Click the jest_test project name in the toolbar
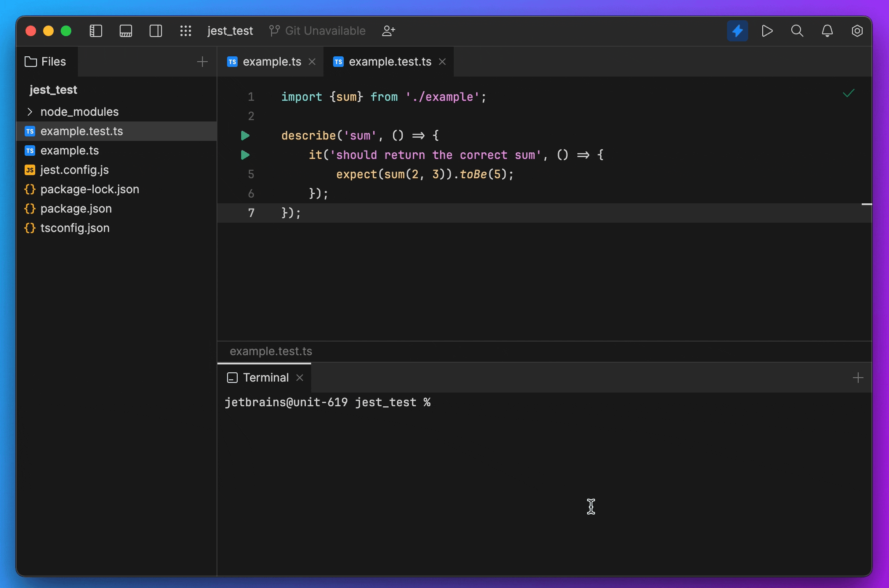This screenshot has width=889, height=588. pos(230,31)
